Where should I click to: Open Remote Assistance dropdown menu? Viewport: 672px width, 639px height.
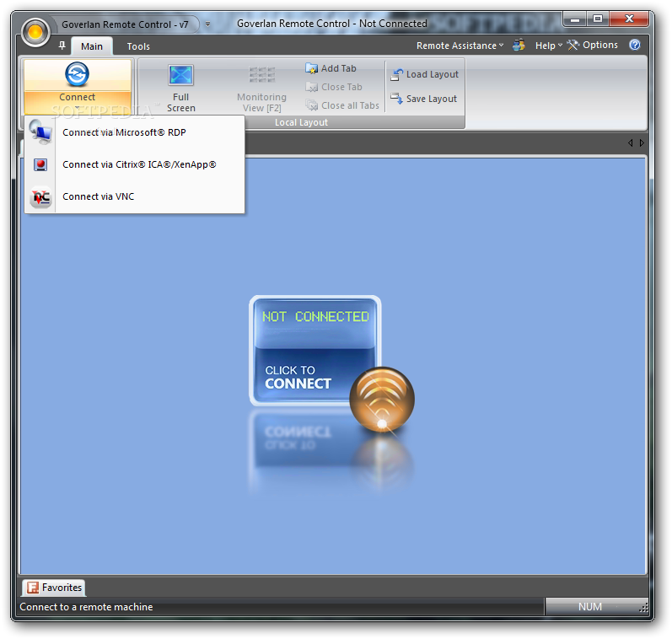460,46
